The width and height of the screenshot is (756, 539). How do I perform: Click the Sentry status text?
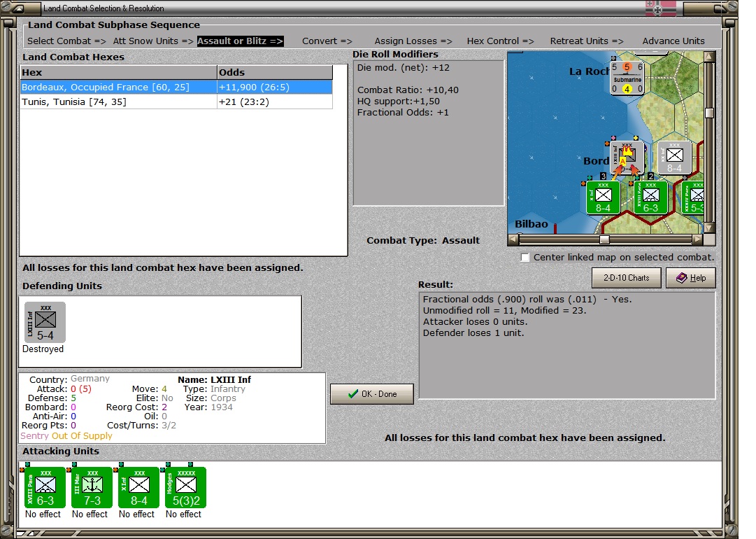[35, 435]
